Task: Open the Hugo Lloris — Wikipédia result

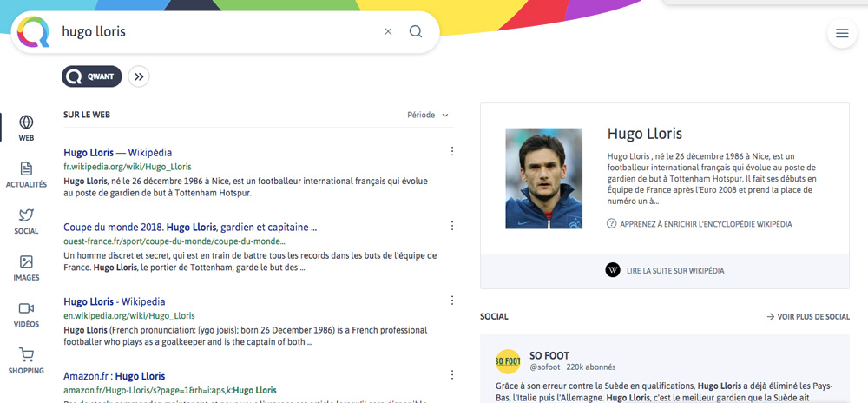Action: 117,152
